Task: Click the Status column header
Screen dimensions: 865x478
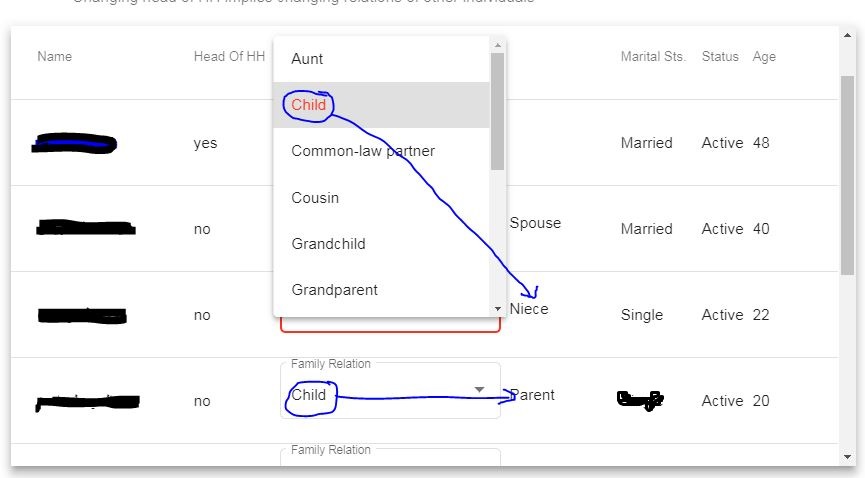Action: (720, 57)
